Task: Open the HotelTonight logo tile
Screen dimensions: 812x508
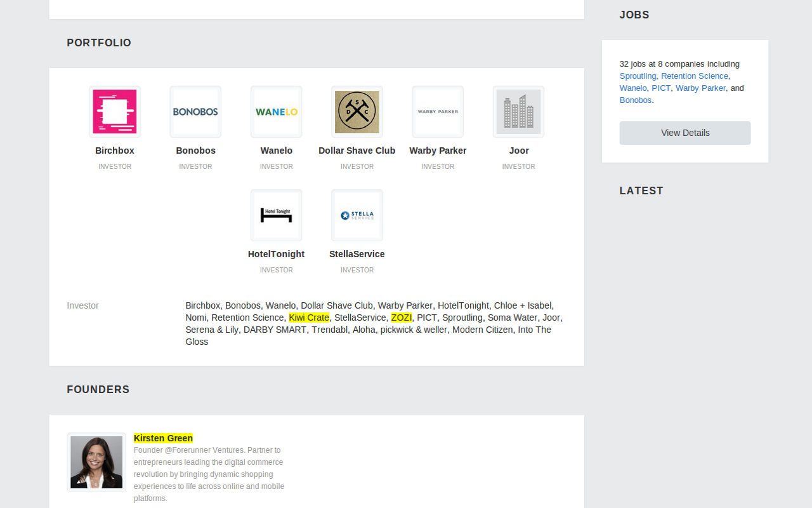Action: [x=276, y=215]
